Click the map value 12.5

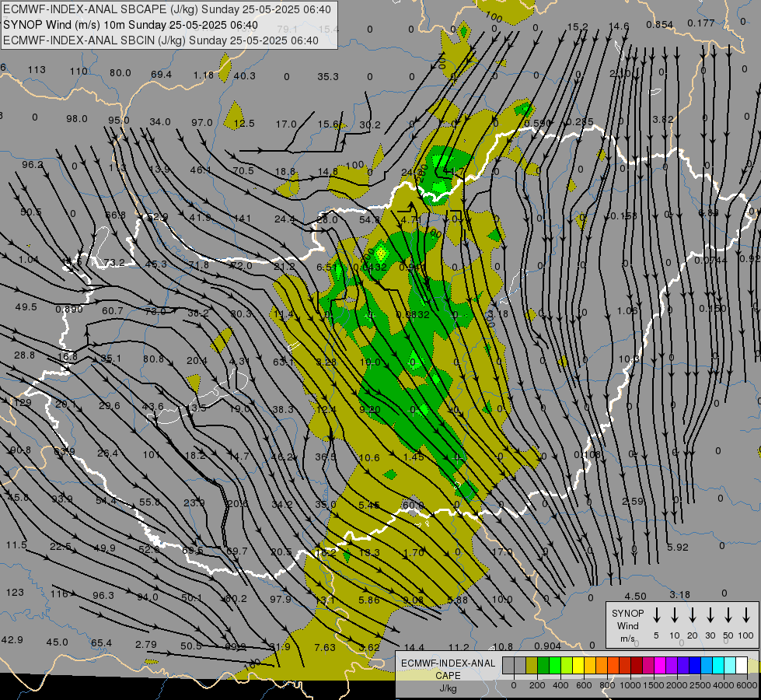[x=243, y=124]
